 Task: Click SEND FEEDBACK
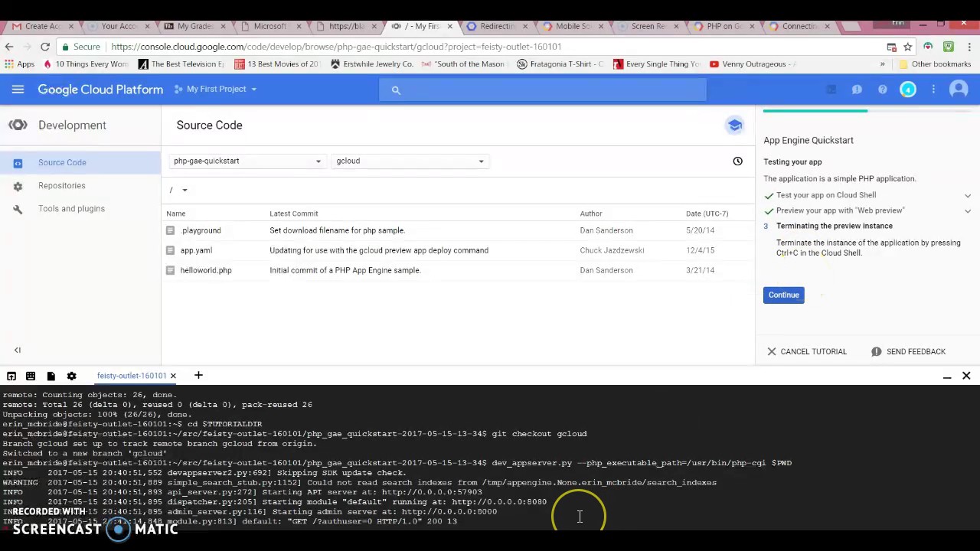pyautogui.click(x=908, y=351)
